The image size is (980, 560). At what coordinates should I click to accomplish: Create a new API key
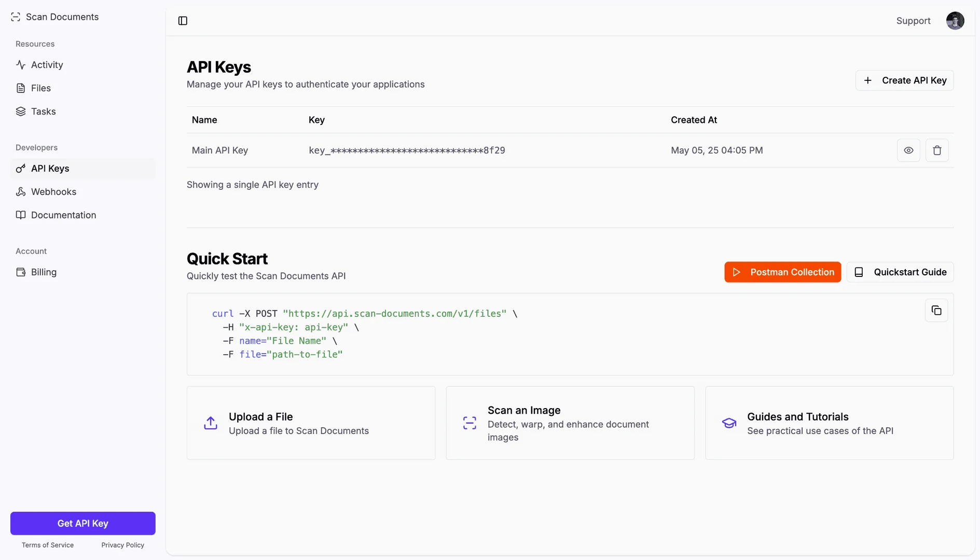pyautogui.click(x=904, y=80)
